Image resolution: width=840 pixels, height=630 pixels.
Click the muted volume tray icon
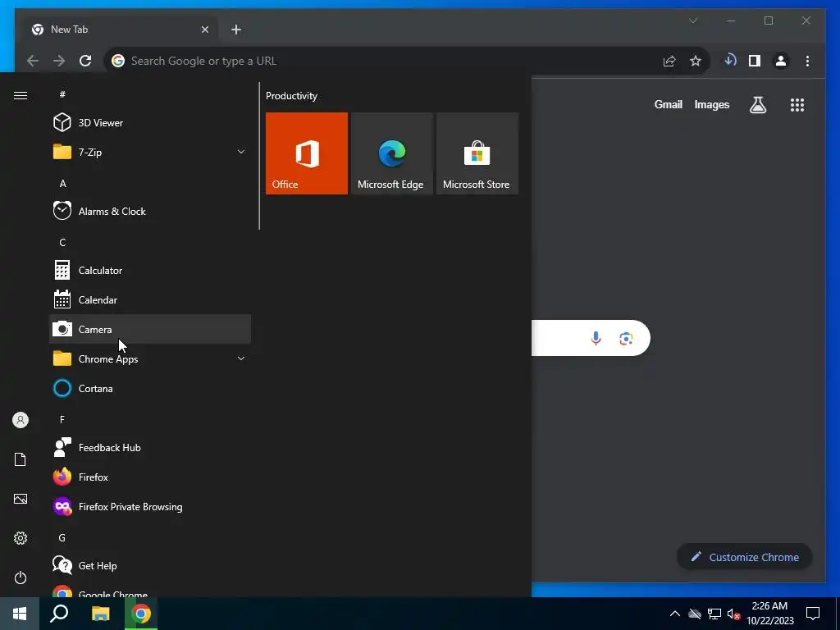point(734,614)
